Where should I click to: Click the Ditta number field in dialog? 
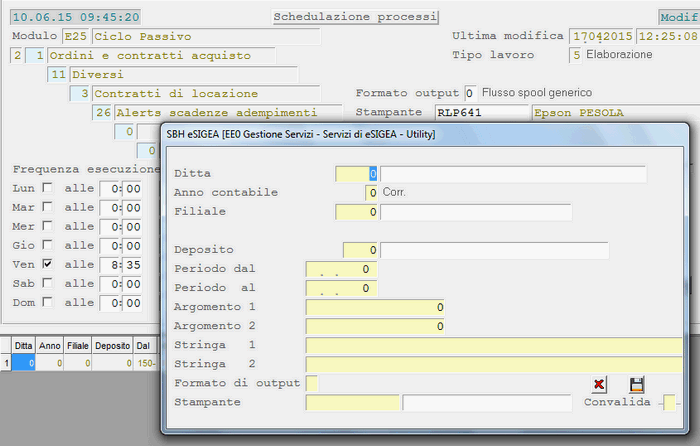click(x=356, y=174)
